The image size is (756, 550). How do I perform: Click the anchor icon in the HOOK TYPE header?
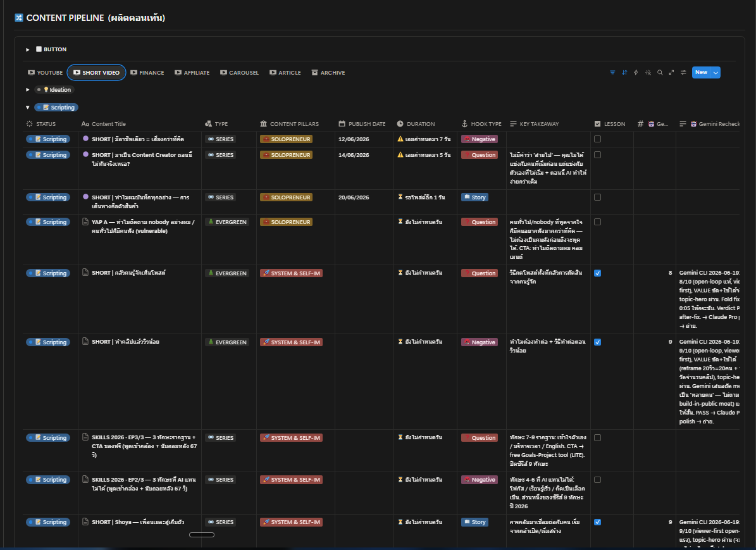(x=465, y=124)
